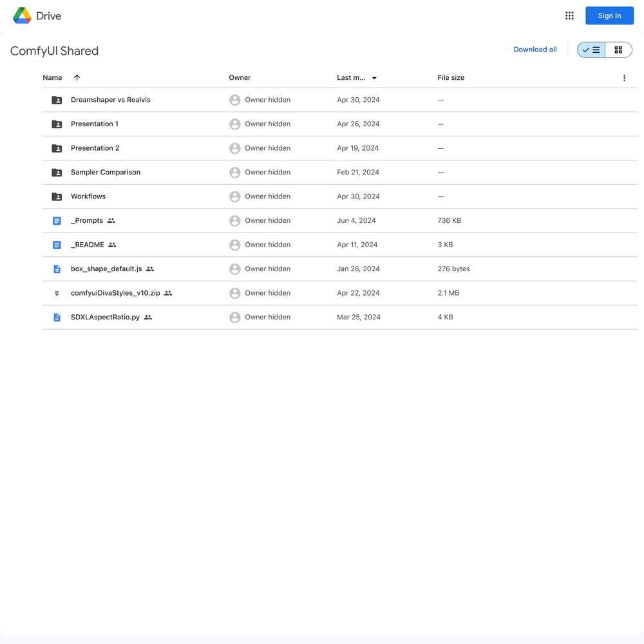Click the Jan 26, 2024 date cell
Viewport: 644px width, 644px height.
(x=358, y=269)
